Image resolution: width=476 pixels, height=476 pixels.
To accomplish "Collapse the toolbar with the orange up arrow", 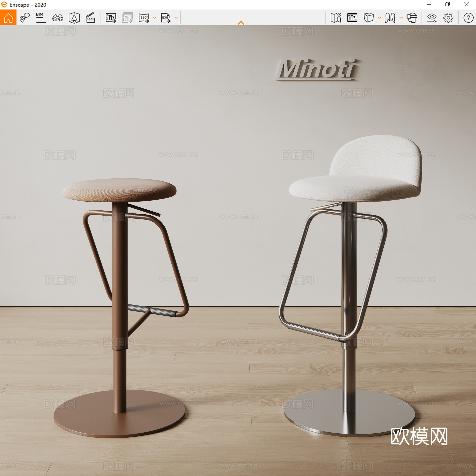I will [x=241, y=22].
